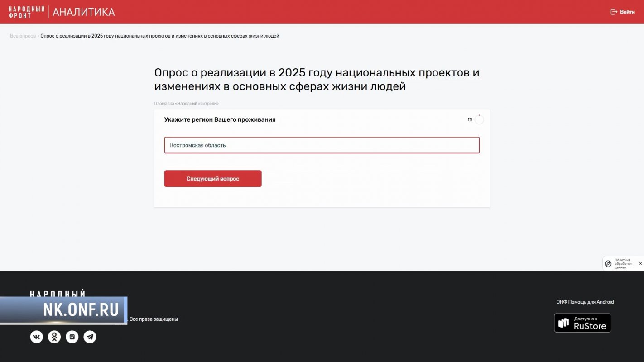Click the login door icon beside Войти
Image resolution: width=644 pixels, height=362 pixels.
pos(614,11)
